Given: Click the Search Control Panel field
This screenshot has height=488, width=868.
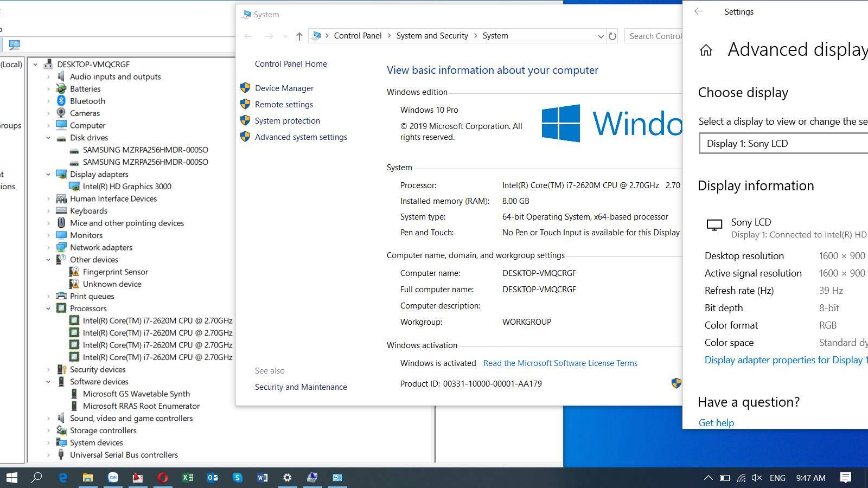Looking at the screenshot, I should pos(654,36).
